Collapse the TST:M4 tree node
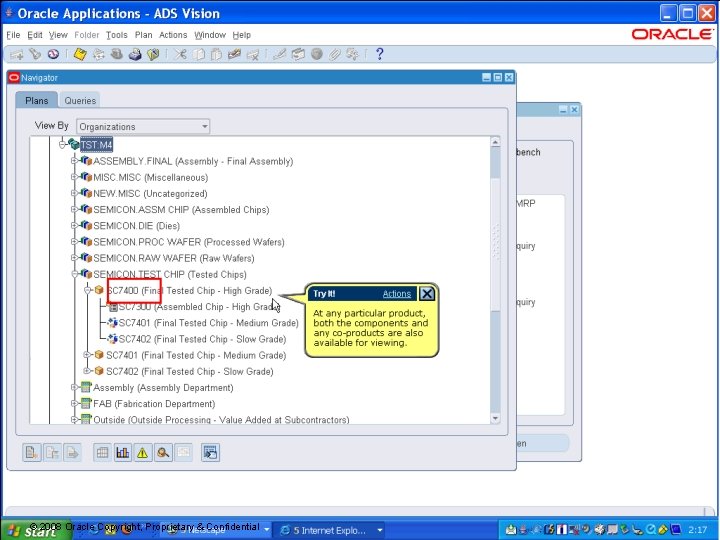 tap(62, 145)
